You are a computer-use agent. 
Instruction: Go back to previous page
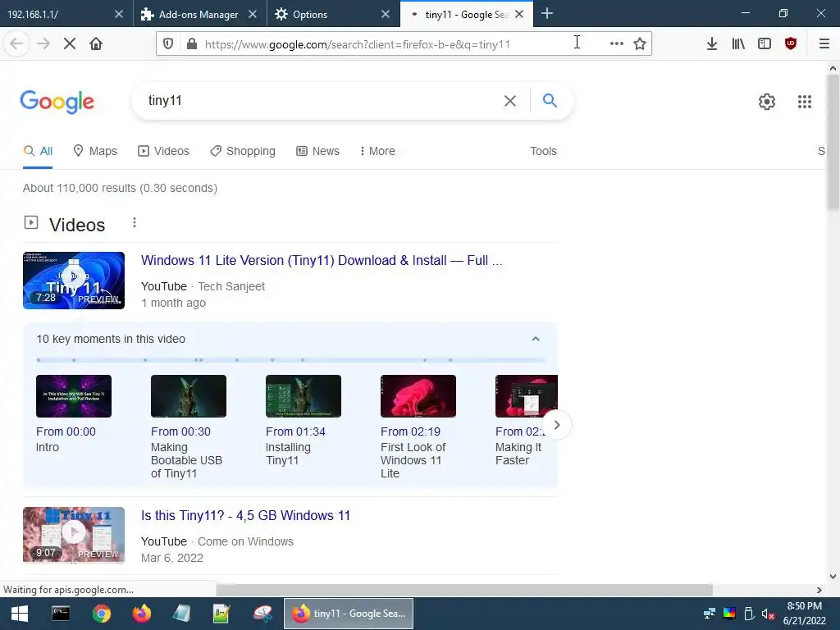[x=16, y=44]
